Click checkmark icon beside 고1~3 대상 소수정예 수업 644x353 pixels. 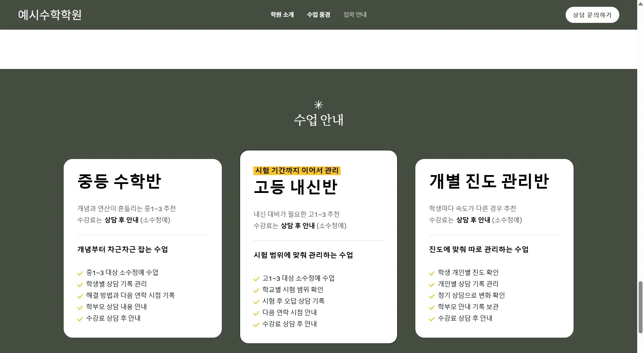pos(256,279)
